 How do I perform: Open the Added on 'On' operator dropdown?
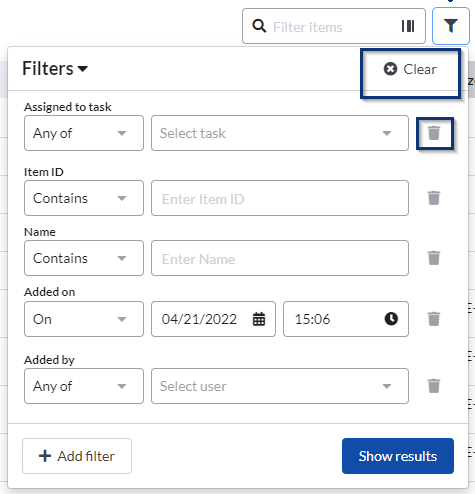[x=84, y=319]
